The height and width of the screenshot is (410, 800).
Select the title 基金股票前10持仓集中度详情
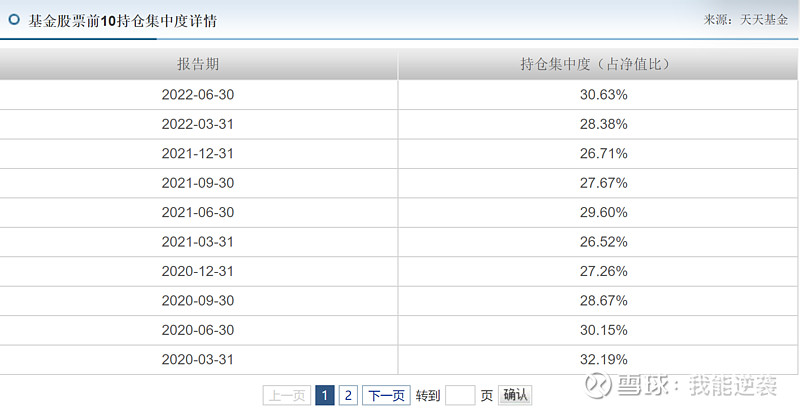pos(122,20)
